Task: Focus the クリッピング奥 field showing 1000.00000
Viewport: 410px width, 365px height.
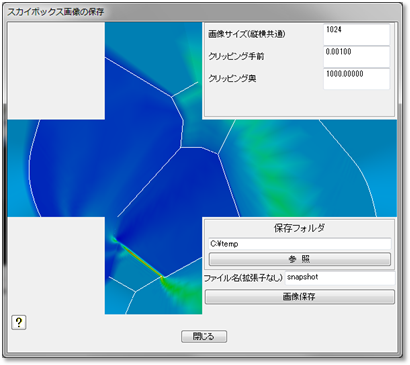Action: [x=356, y=79]
